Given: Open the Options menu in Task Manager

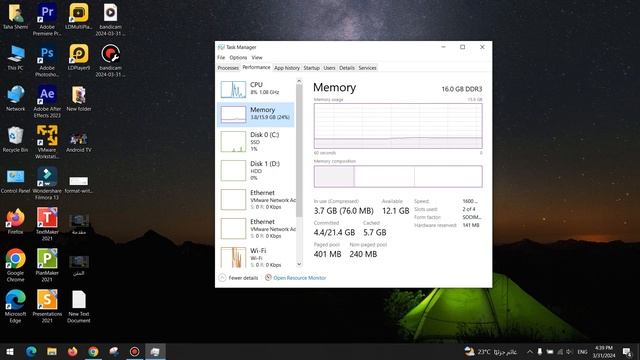Looking at the screenshot, I should click(238, 58).
